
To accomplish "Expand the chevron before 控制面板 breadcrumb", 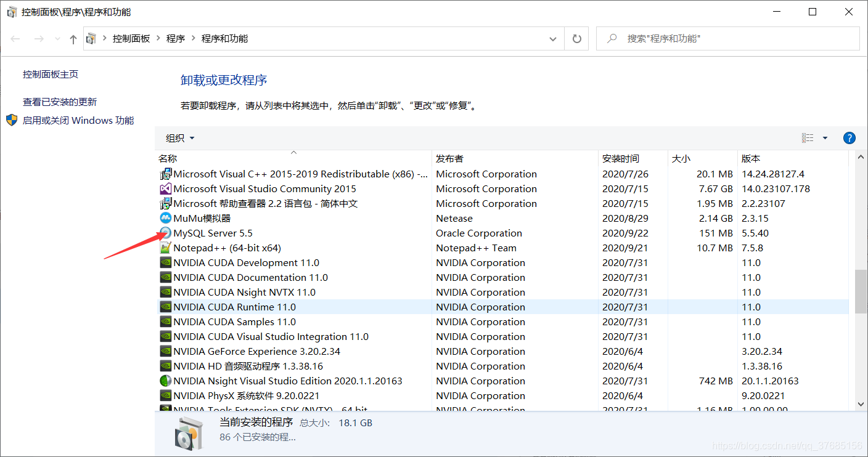I will [x=104, y=39].
